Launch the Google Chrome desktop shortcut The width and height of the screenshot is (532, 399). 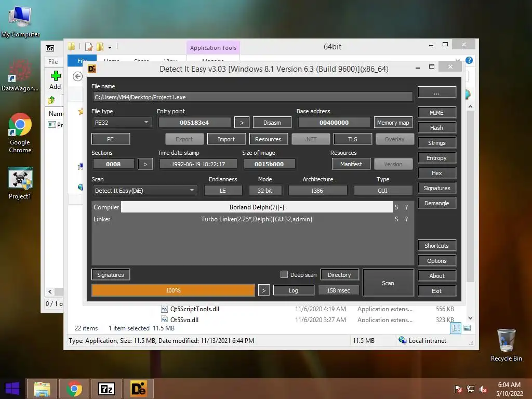click(x=20, y=132)
